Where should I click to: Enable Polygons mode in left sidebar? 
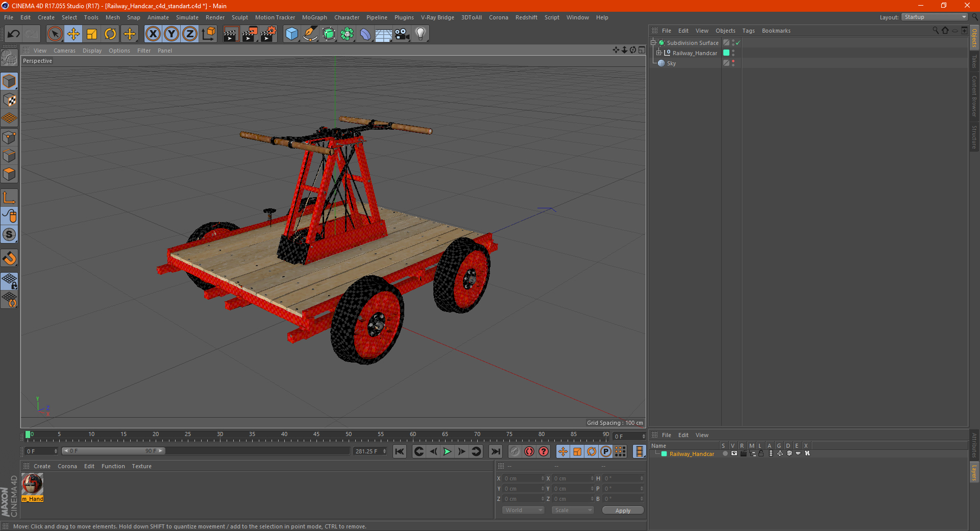point(9,174)
